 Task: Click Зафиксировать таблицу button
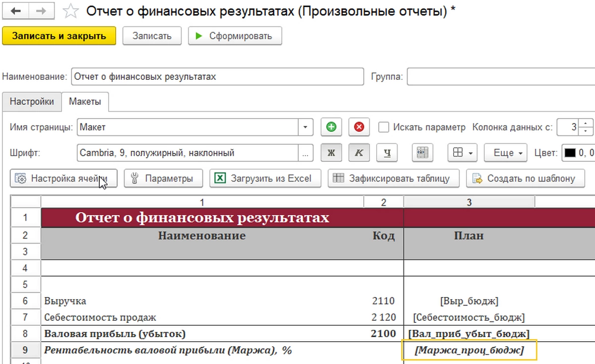coord(394,178)
